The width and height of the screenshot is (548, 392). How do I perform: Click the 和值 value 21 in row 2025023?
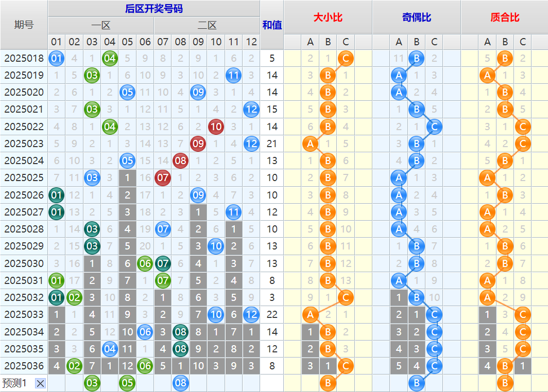click(x=272, y=144)
